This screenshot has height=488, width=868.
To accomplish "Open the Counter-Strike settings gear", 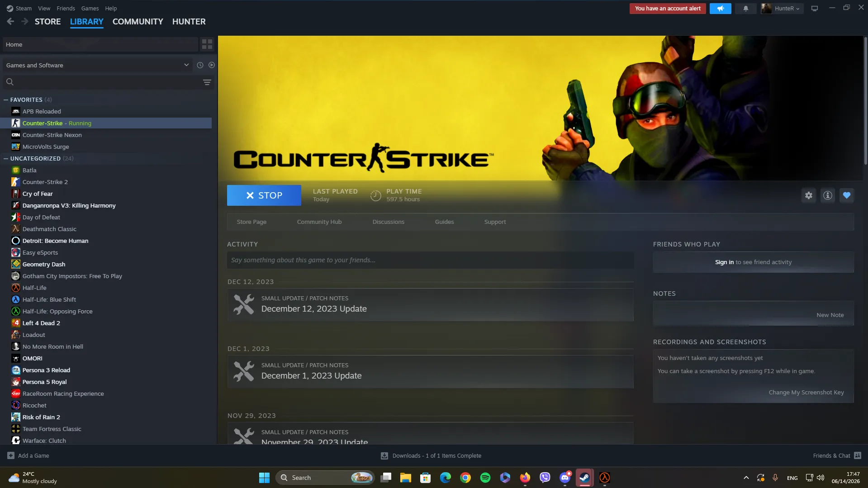I will click(x=809, y=195).
